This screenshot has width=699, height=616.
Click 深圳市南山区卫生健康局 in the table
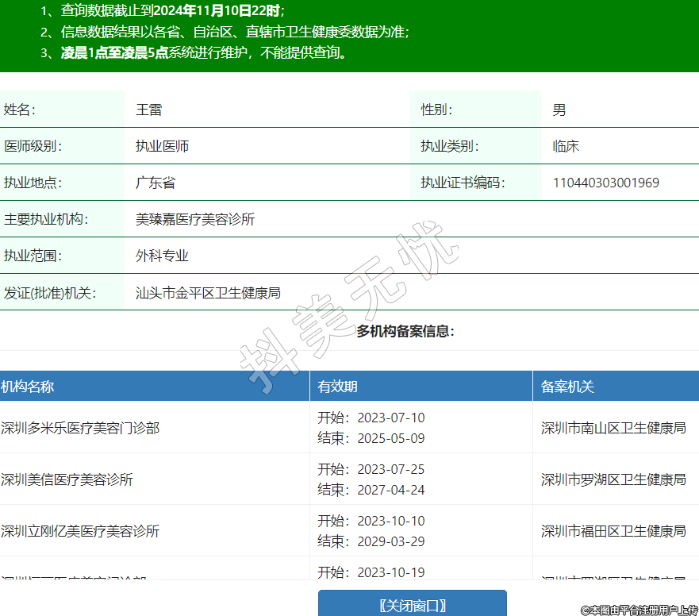coord(613,428)
